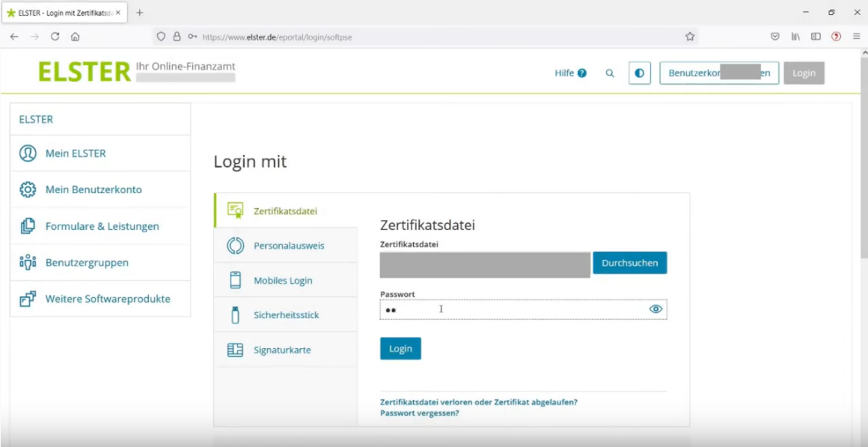Toggle password visibility eye icon
Viewport: 868px width, 447px height.
tap(655, 309)
